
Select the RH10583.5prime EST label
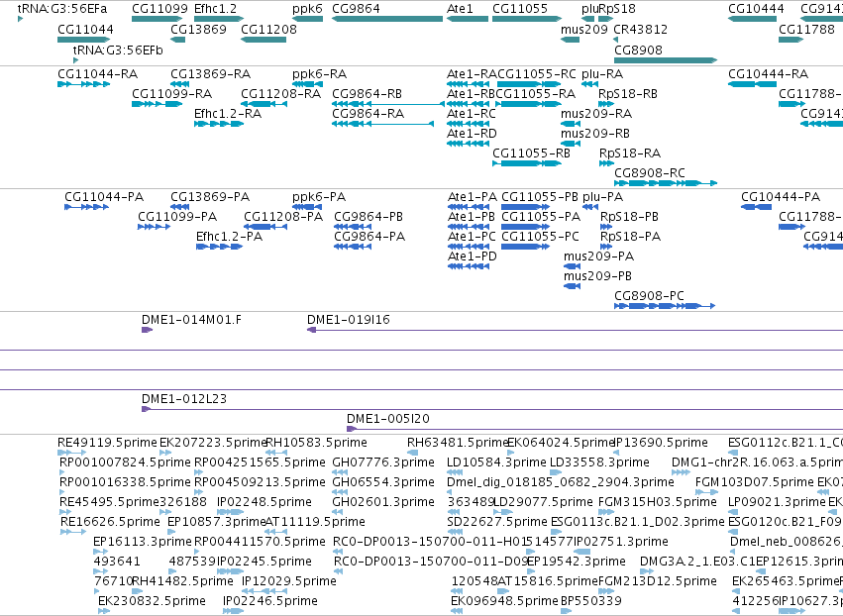click(317, 443)
